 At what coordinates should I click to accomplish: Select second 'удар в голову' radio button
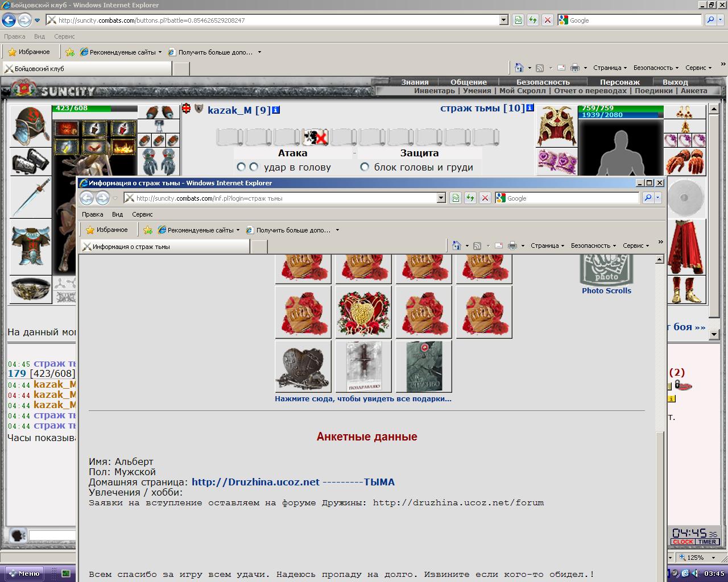coord(254,167)
